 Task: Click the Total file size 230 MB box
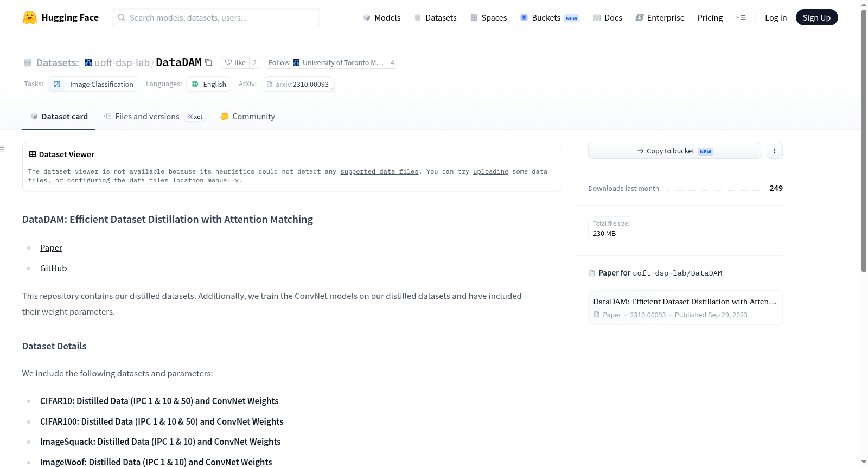(x=611, y=229)
